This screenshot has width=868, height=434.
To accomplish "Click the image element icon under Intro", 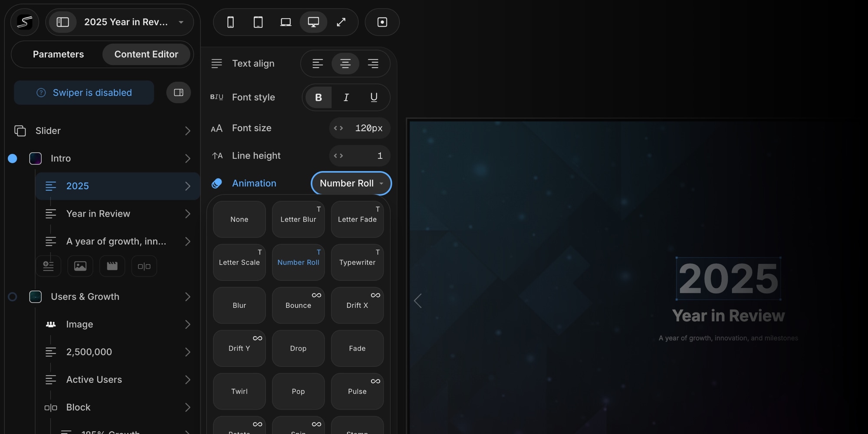I will [80, 266].
